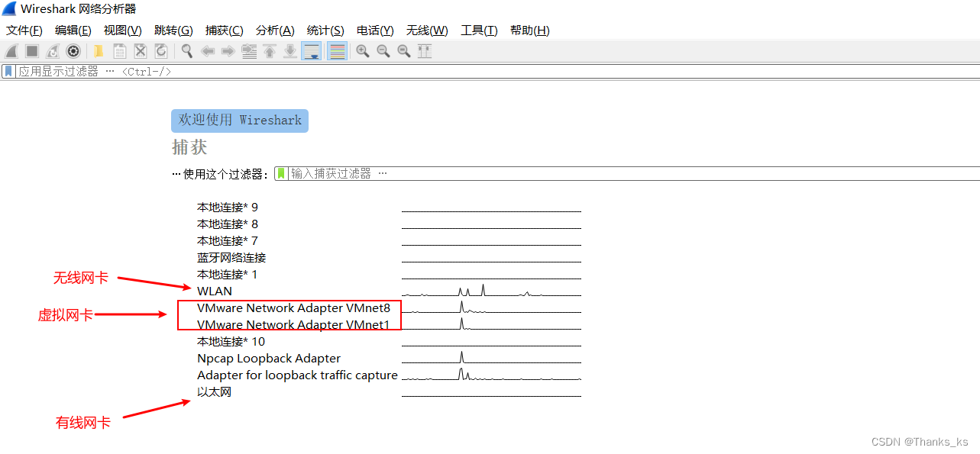Go back to previous packet arrow
Viewport: 980px width, 454px height.
[207, 51]
